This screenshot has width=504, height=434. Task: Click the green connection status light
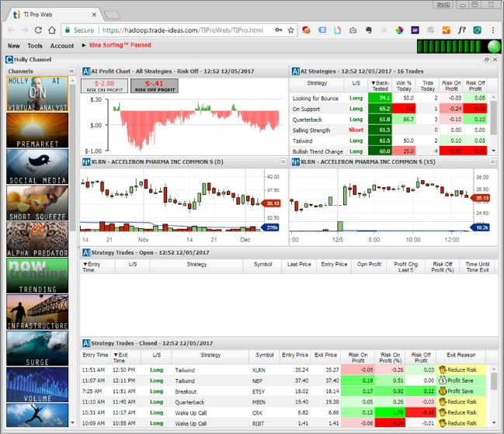(494, 47)
